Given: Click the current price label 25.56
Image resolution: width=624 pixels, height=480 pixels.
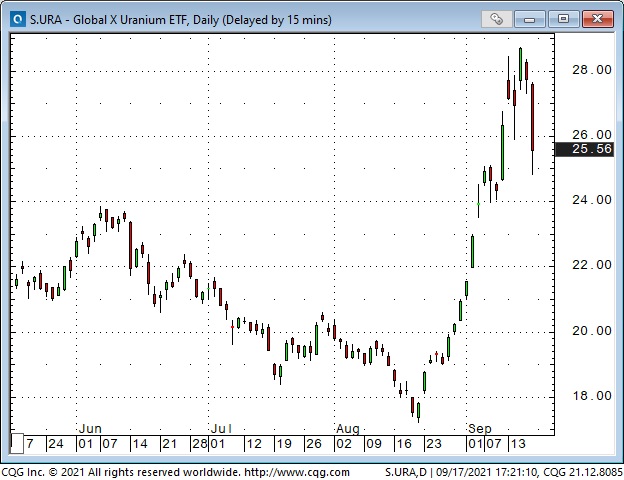Looking at the screenshot, I should tap(584, 149).
